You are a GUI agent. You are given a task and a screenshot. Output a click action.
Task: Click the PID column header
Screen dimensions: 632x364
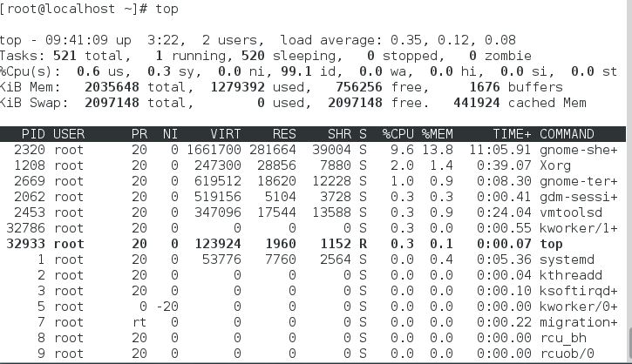pos(33,134)
